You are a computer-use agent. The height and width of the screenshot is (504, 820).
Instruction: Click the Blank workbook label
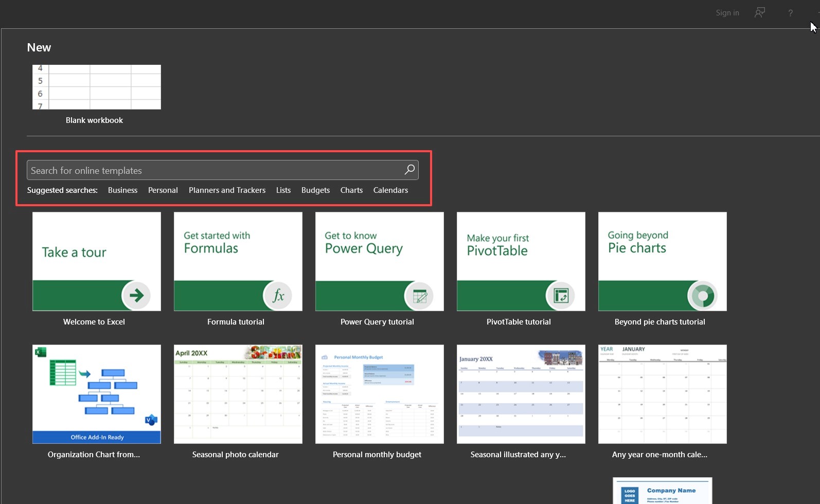coord(94,120)
